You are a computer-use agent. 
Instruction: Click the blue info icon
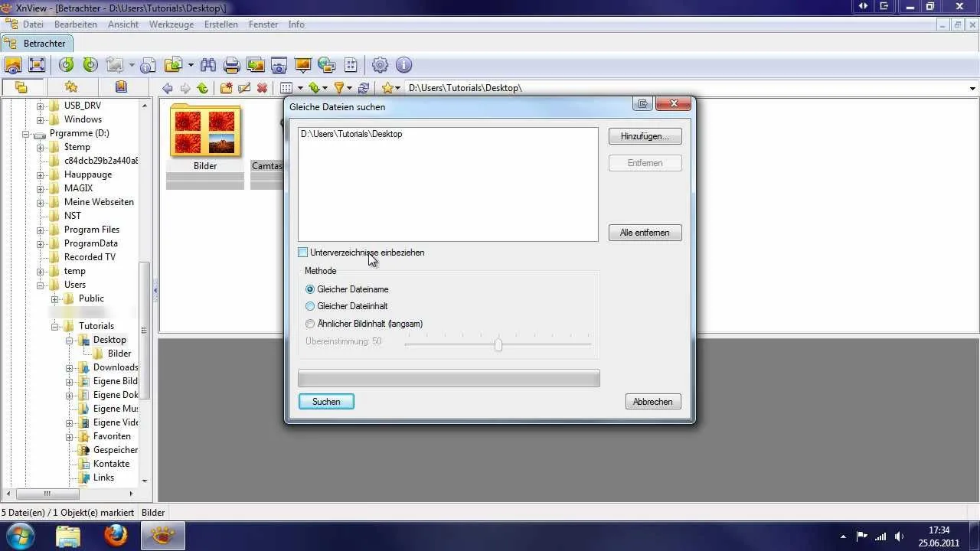click(x=404, y=65)
